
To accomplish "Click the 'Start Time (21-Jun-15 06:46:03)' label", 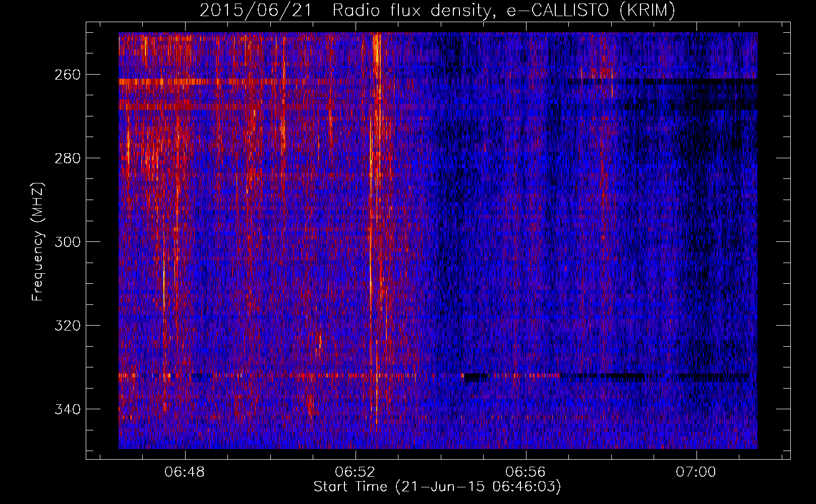I will tap(437, 487).
